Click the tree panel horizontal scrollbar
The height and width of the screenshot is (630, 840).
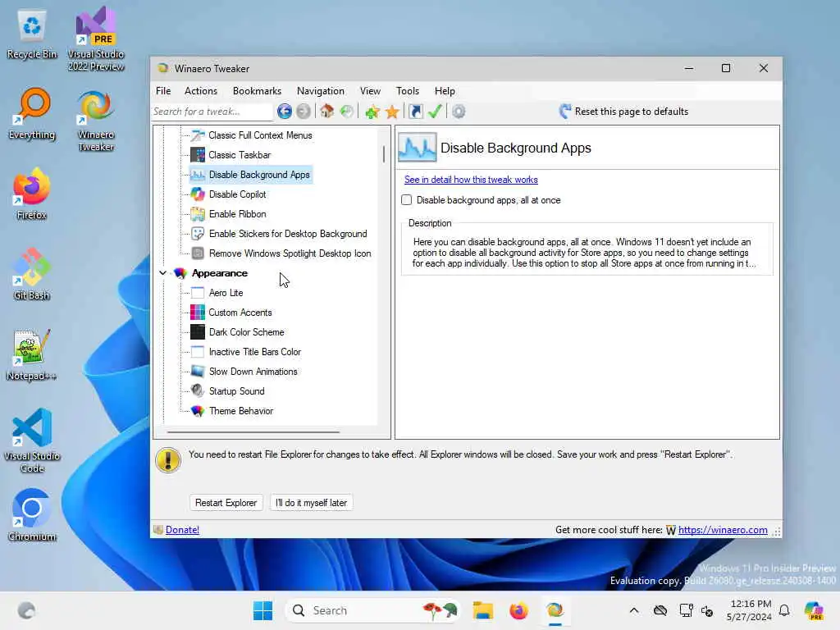pos(253,431)
